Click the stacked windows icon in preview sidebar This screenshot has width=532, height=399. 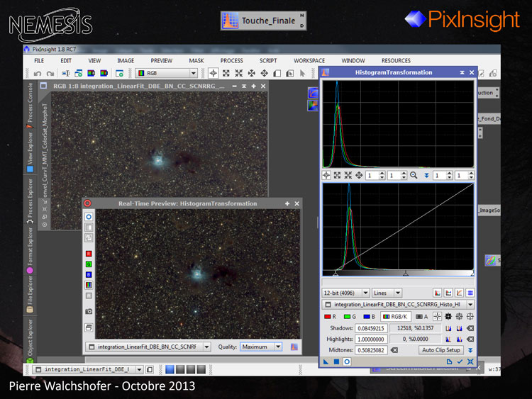pos(89,327)
